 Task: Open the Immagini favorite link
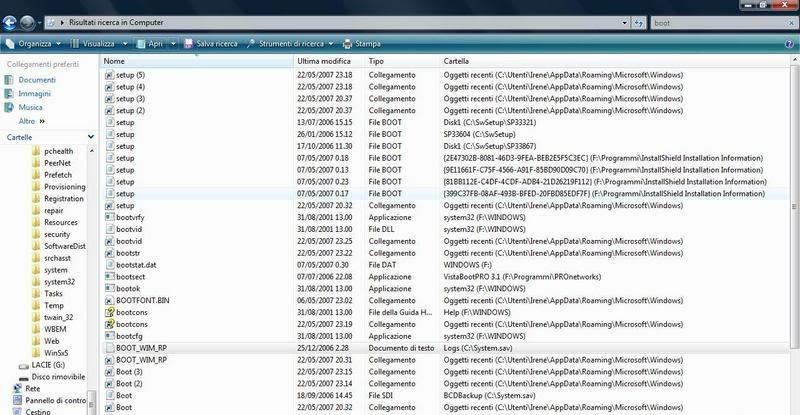click(x=28, y=94)
